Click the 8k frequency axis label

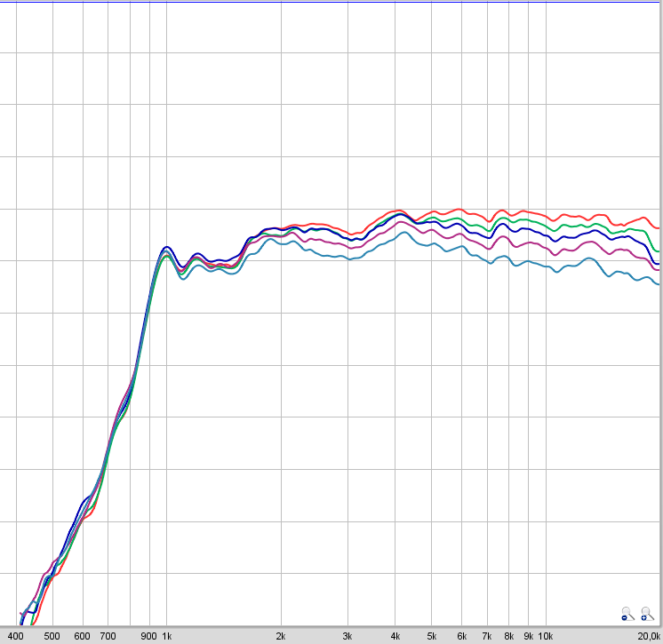point(509,636)
